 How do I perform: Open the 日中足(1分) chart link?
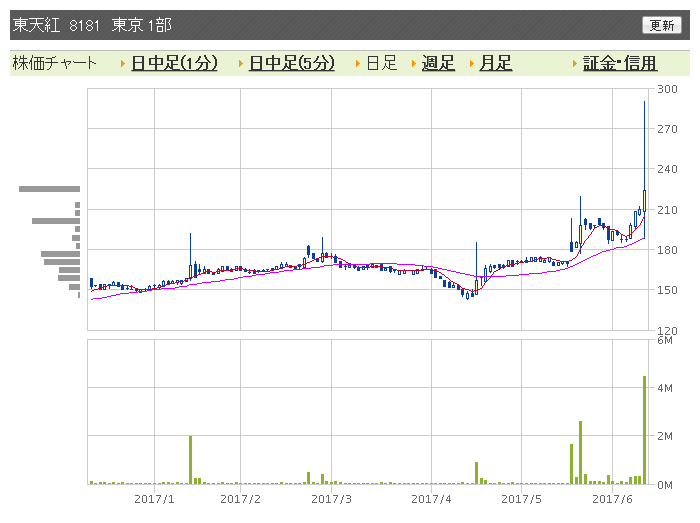click(x=174, y=63)
